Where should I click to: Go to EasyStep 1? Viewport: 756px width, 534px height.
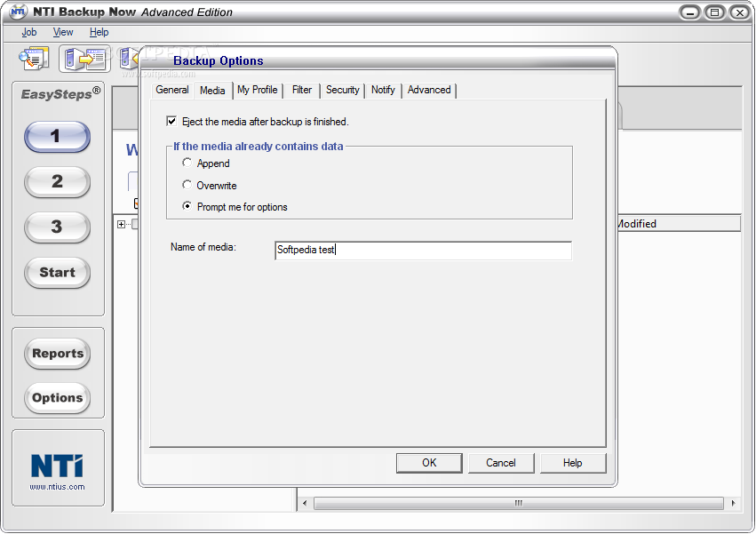57,137
